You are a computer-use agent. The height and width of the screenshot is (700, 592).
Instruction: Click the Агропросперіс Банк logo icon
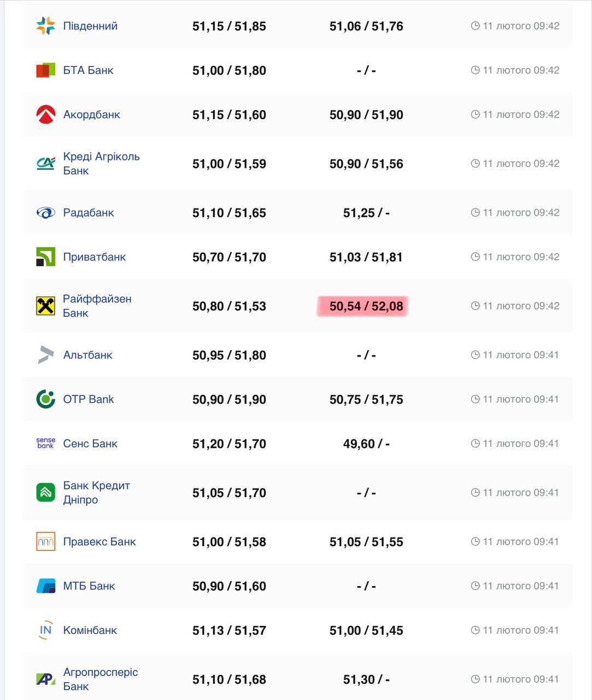pyautogui.click(x=45, y=679)
